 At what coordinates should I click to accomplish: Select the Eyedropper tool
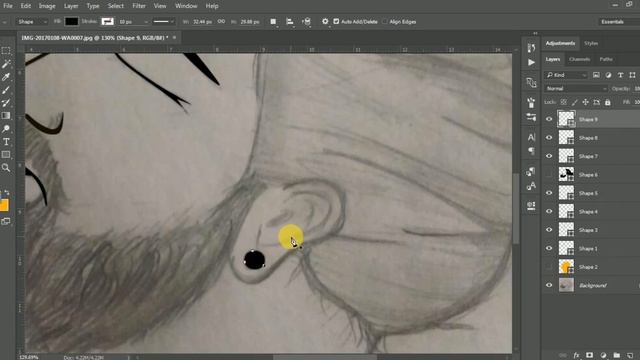(x=6, y=77)
